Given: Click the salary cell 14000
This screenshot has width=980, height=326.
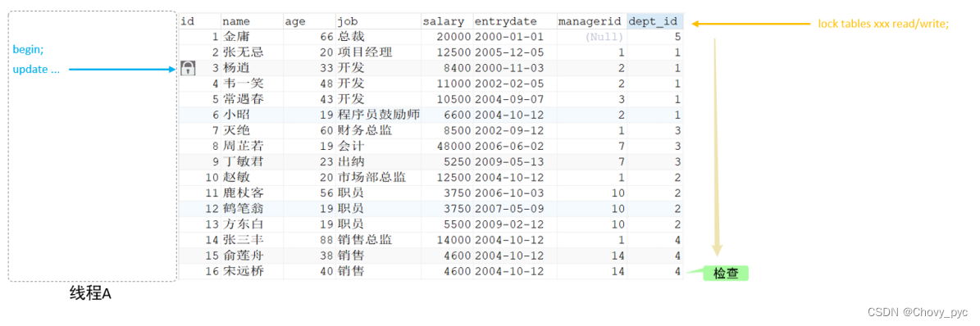Looking at the screenshot, I should click(447, 240).
